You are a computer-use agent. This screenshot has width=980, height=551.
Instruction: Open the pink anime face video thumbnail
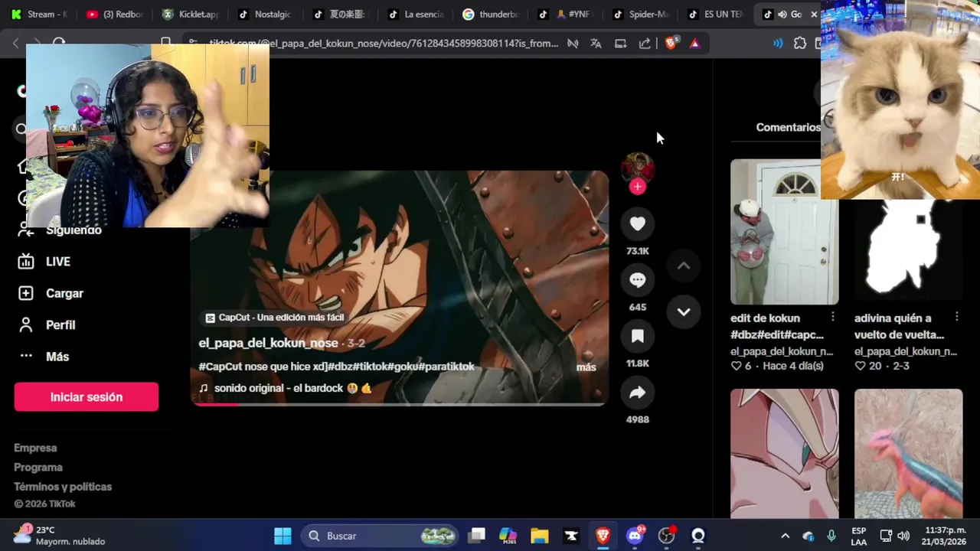tap(784, 454)
